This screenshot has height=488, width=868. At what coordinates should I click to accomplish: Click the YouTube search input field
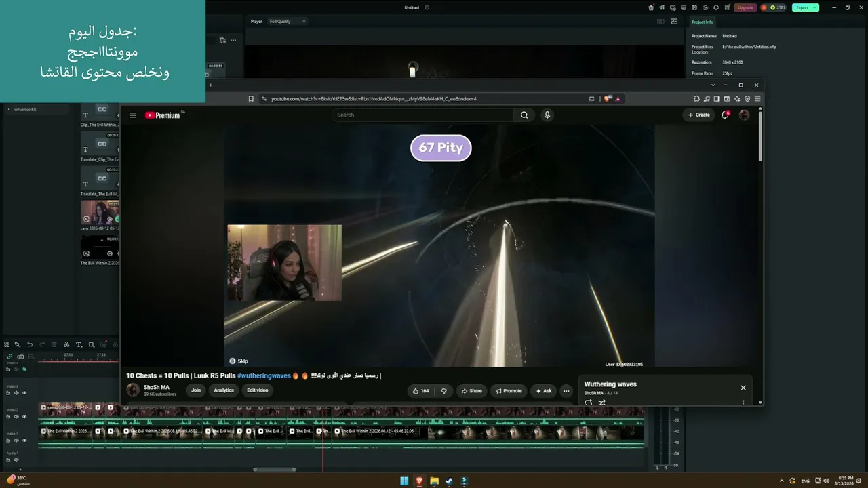(x=422, y=115)
